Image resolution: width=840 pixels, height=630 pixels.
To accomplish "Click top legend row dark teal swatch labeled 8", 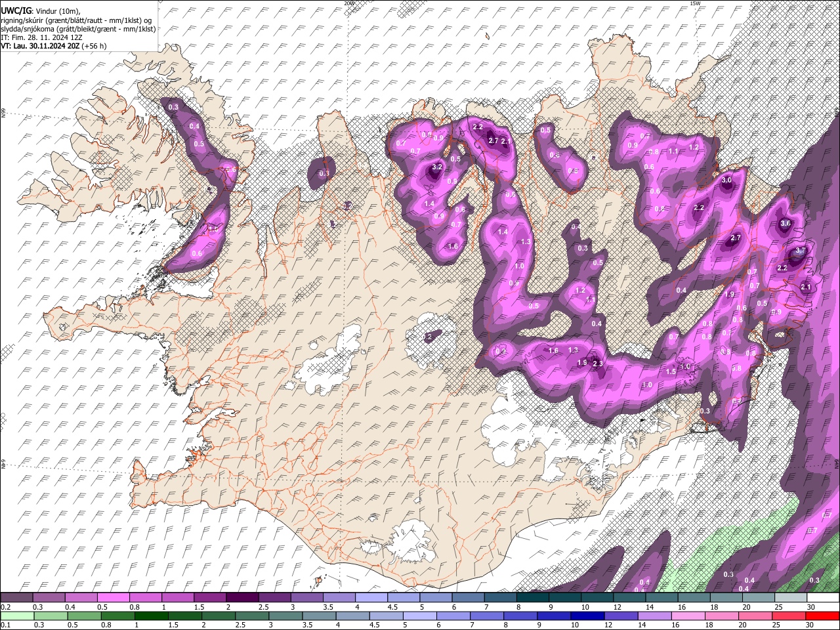I will click(x=533, y=598).
